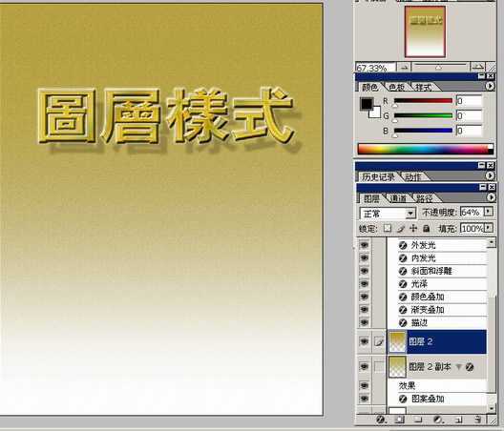504x431 pixels.
Task: Toggle lock all padlock option
Action: 427,228
